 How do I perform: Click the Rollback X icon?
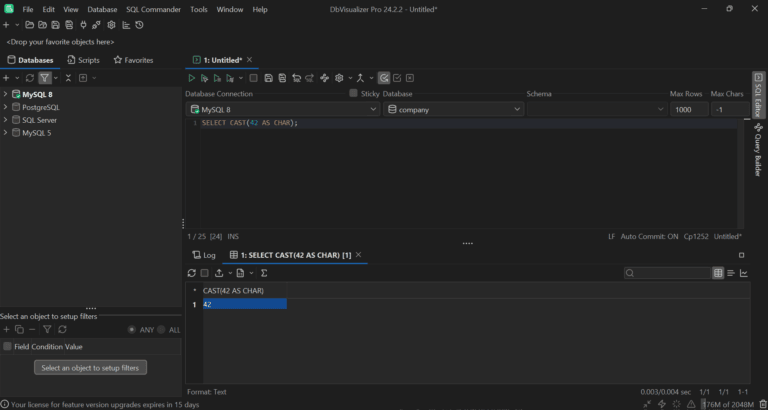tap(410, 78)
